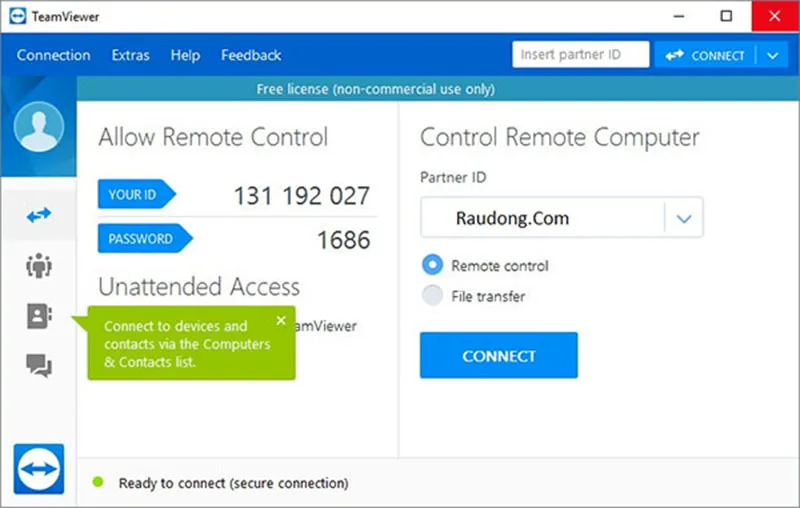Click the Free license banner text
Viewport: 800px width, 508px height.
click(x=376, y=89)
